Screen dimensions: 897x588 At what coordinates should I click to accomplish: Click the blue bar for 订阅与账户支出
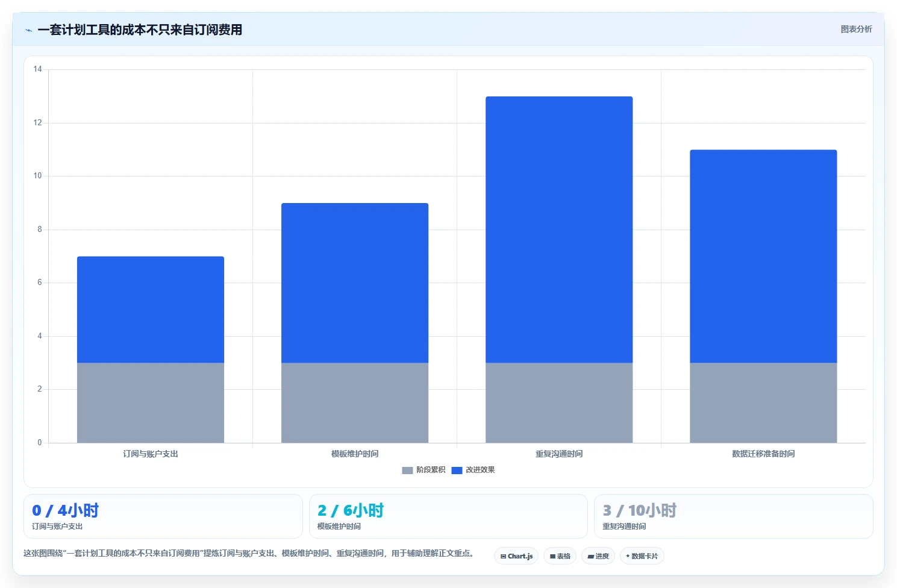point(151,310)
